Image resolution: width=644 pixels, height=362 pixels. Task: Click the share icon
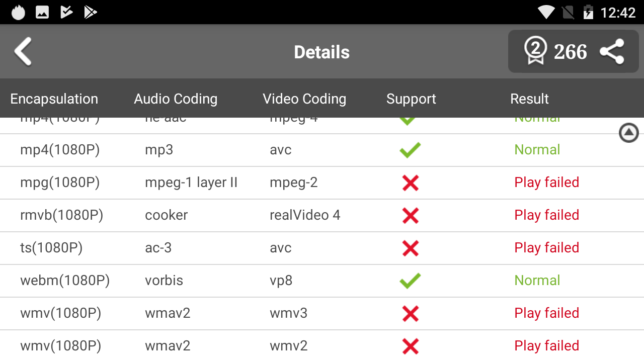point(612,52)
